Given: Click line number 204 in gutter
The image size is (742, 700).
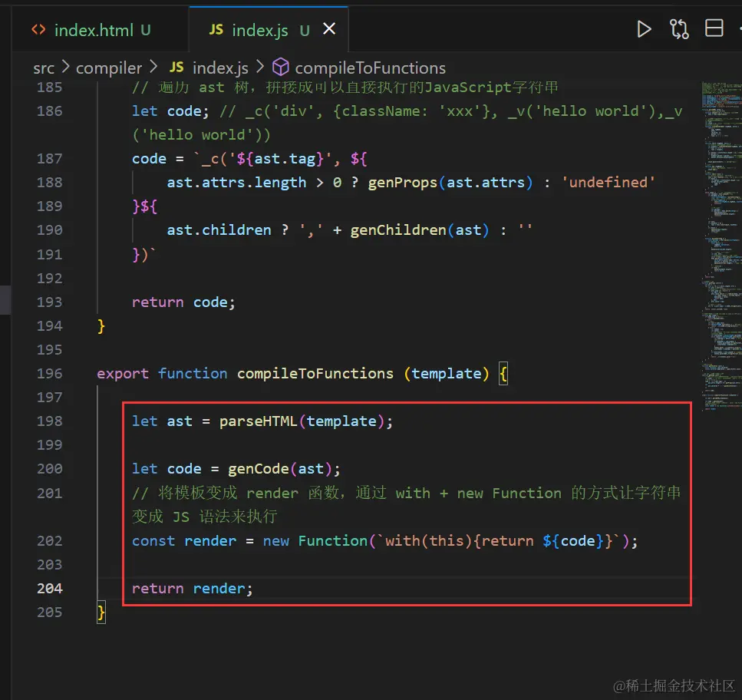Looking at the screenshot, I should (x=50, y=588).
